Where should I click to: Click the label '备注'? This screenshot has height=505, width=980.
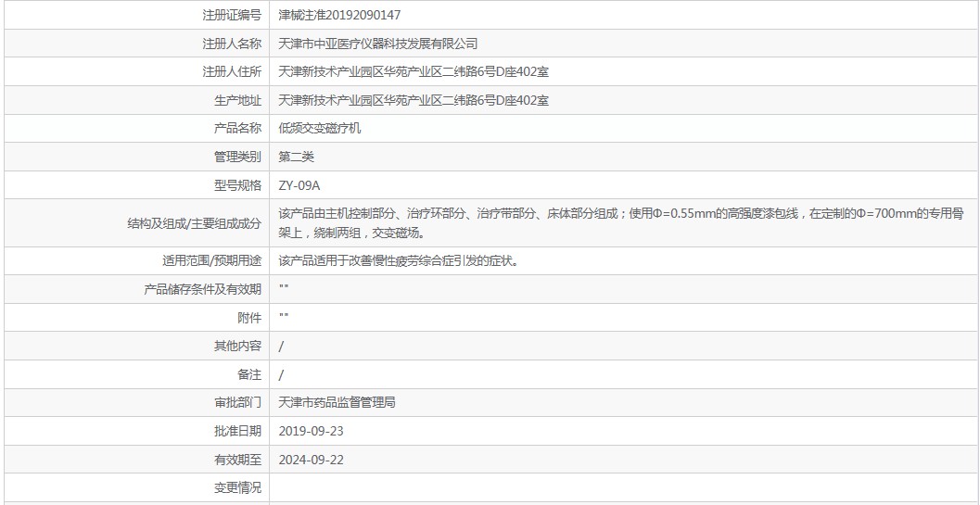point(250,374)
